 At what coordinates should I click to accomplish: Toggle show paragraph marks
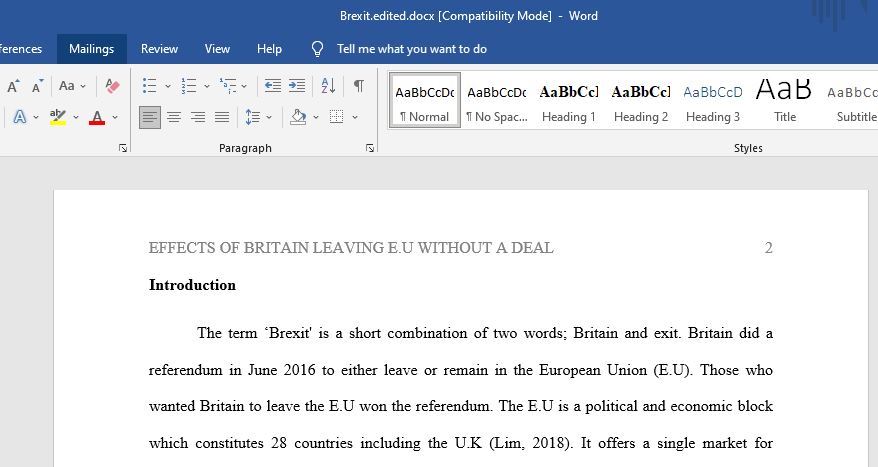coord(359,86)
